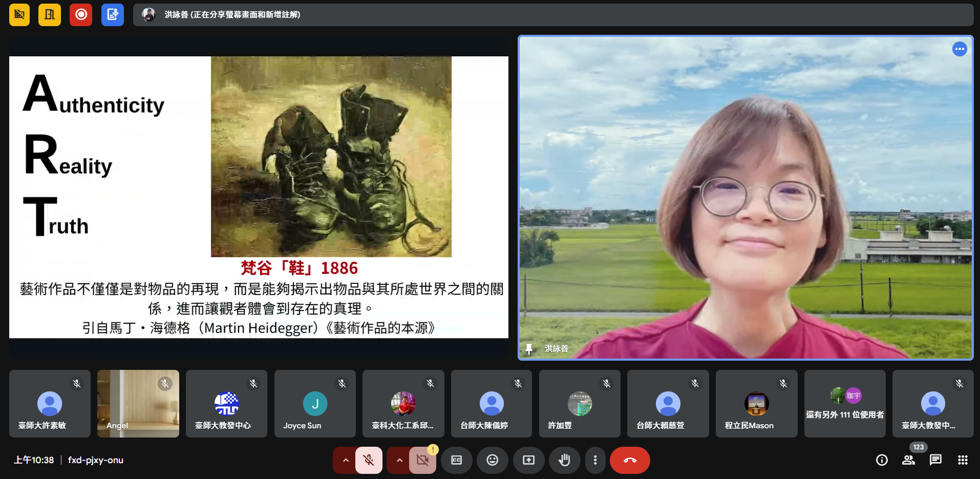Image resolution: width=980 pixels, height=479 pixels.
Task: Click muted mic icon on 程立民Mason tile
Action: [783, 384]
